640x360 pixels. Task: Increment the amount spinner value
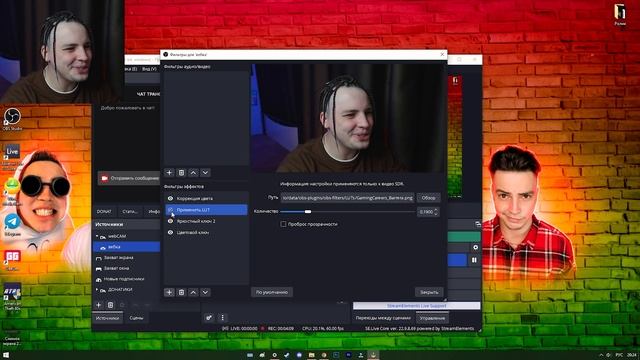436,210
